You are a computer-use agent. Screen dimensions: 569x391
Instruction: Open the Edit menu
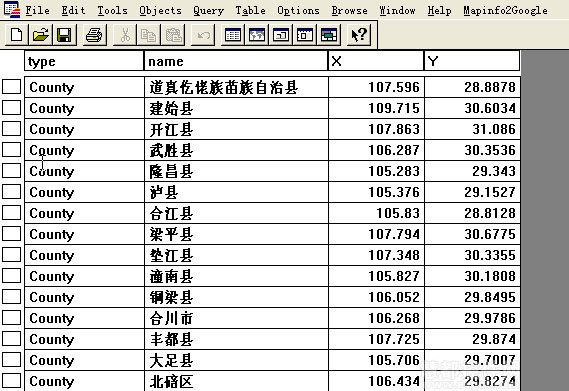pos(73,11)
